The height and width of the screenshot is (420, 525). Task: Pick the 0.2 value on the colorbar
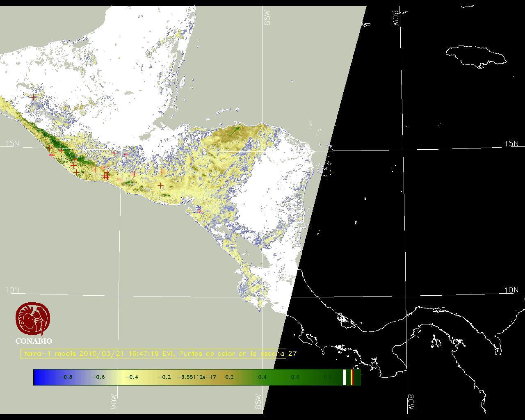(229, 377)
